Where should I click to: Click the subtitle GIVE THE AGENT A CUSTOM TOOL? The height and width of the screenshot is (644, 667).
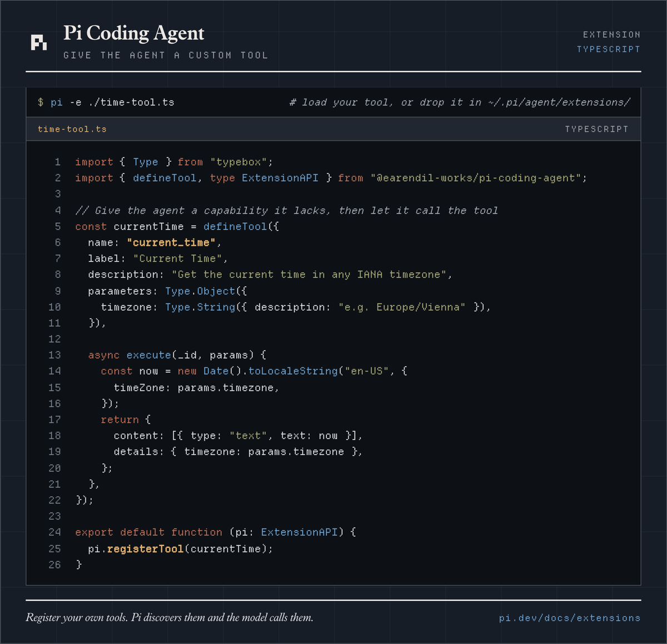pos(166,55)
